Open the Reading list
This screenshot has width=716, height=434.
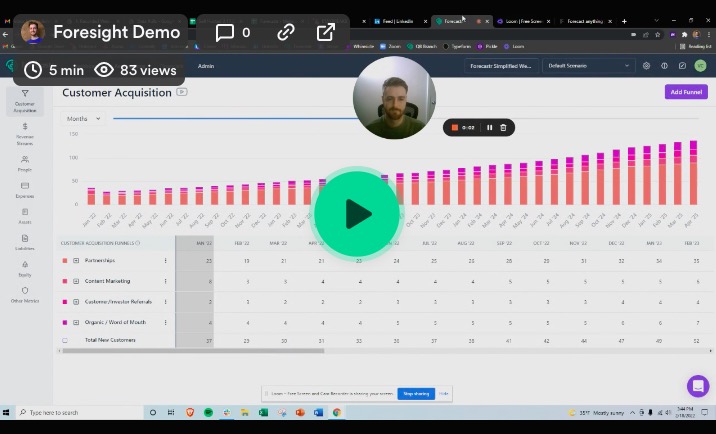point(695,46)
